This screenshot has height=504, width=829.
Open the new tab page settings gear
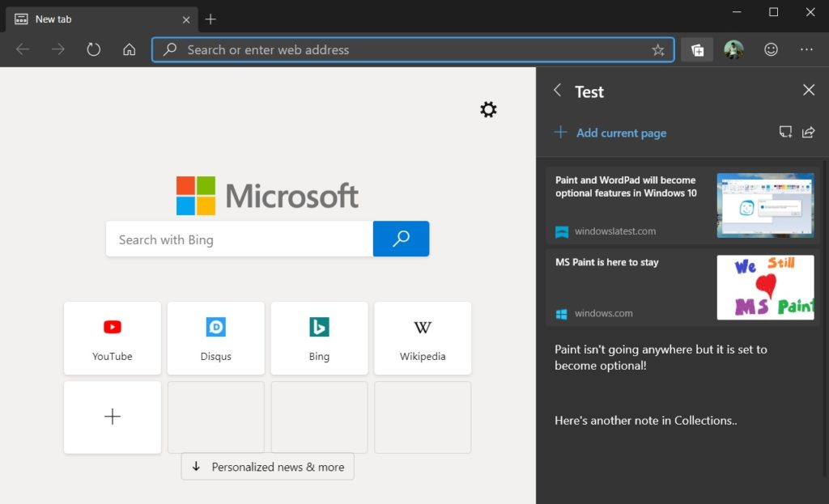point(488,109)
